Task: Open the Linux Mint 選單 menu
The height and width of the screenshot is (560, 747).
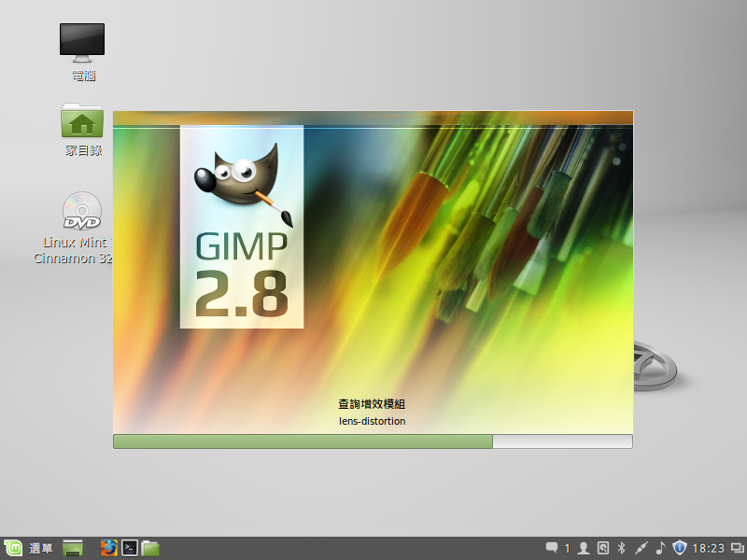Action: (x=28, y=548)
